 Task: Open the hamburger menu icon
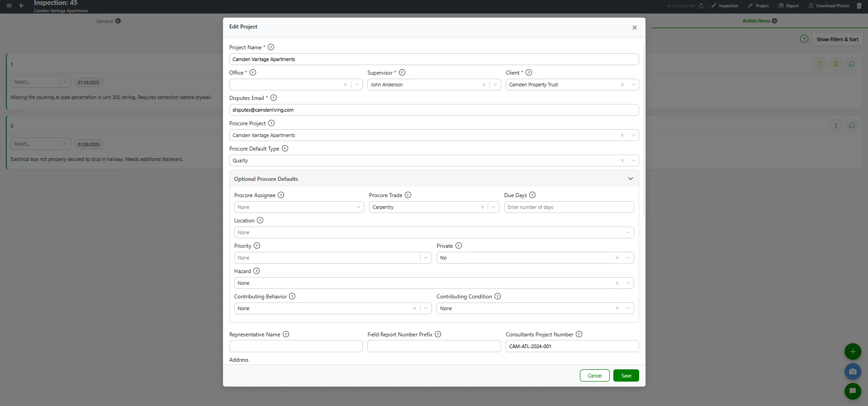pyautogui.click(x=9, y=6)
